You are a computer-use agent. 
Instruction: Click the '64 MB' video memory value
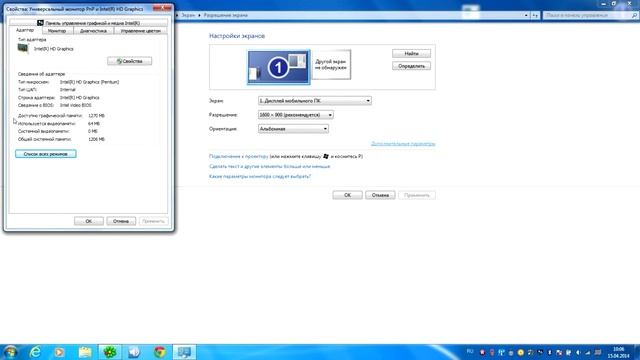[93, 123]
